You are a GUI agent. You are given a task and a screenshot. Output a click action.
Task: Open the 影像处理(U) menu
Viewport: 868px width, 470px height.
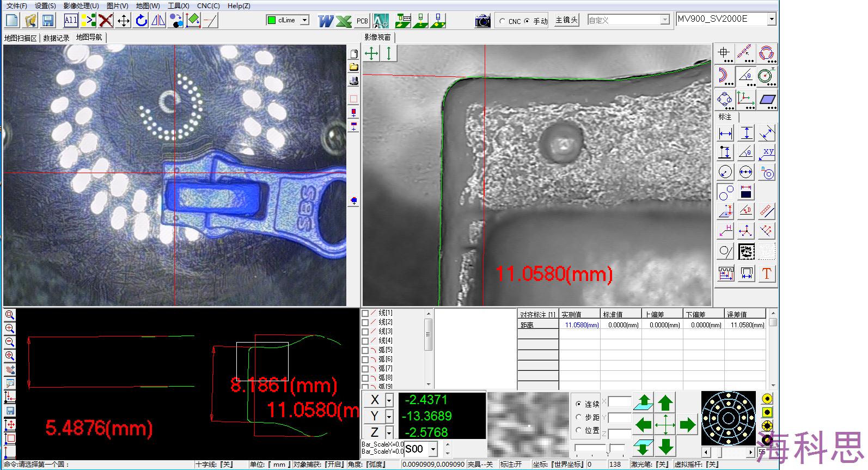(x=81, y=5)
